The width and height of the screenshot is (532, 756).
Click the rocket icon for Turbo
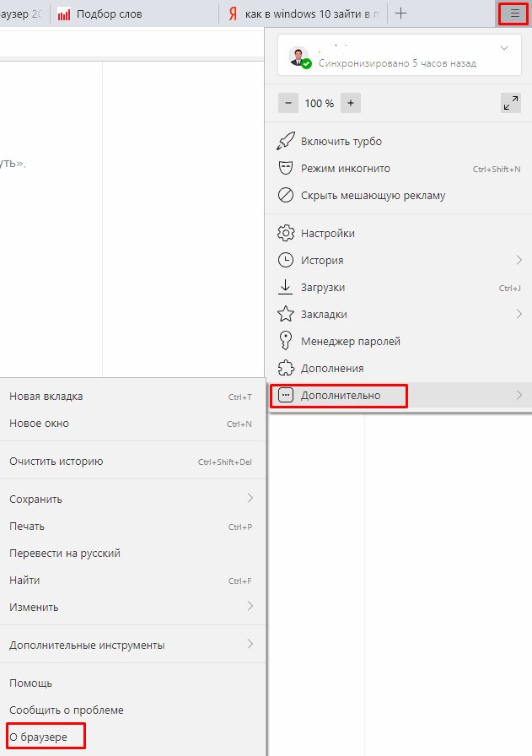[286, 141]
